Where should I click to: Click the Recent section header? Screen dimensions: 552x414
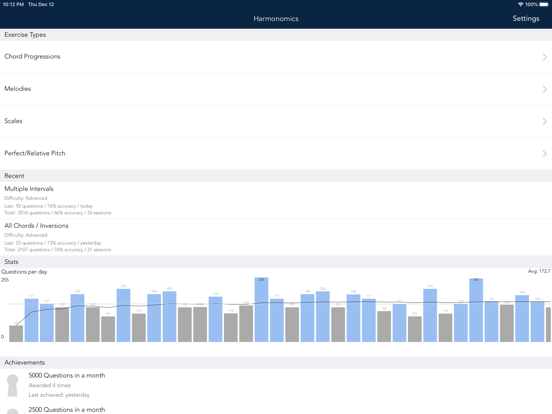pyautogui.click(x=276, y=176)
